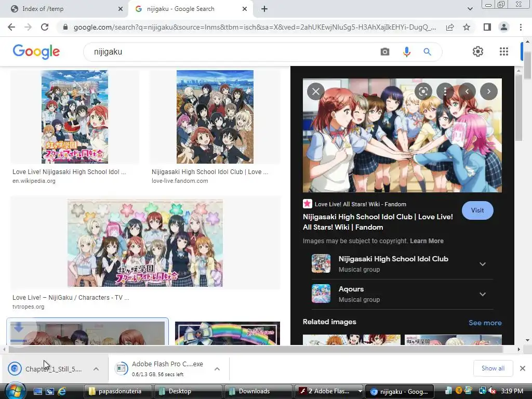Expand the Adobe Flash taskbar group arrow

pos(360,391)
